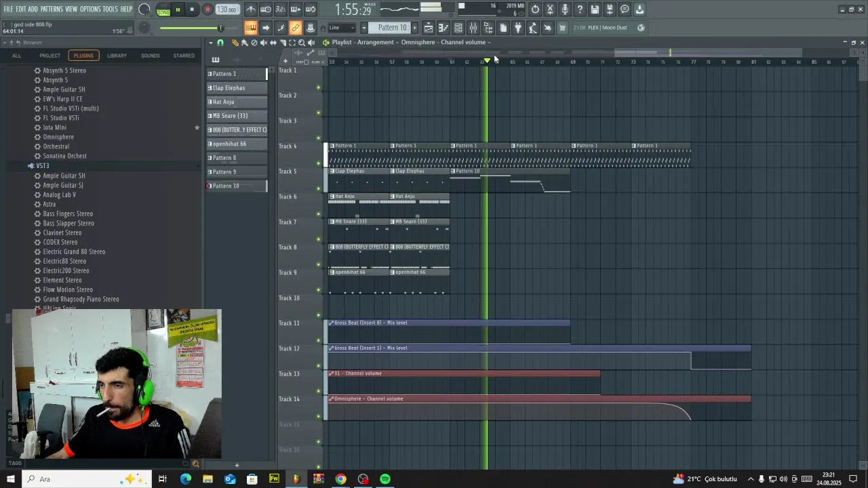Click the tempo field showing 130.000
This screenshot has height=488, width=868.
click(x=228, y=9)
